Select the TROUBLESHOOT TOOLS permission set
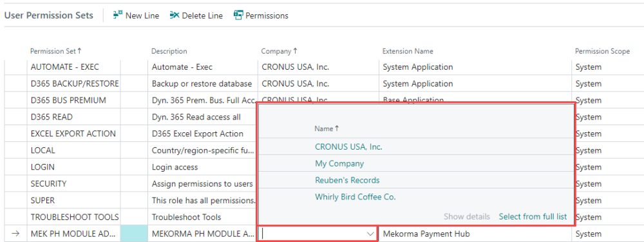Image resolution: width=644 pixels, height=242 pixels. point(74,217)
